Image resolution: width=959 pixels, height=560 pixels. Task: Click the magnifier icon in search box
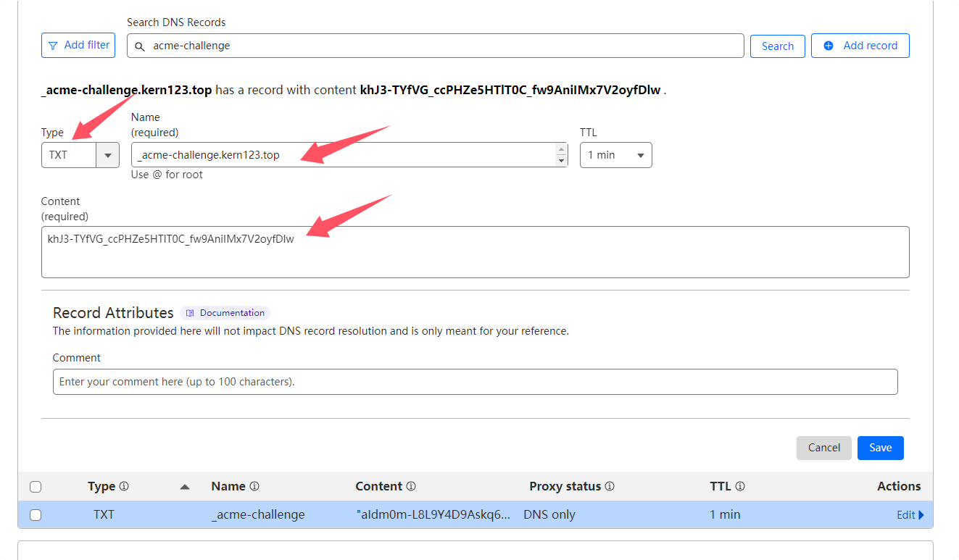click(140, 46)
